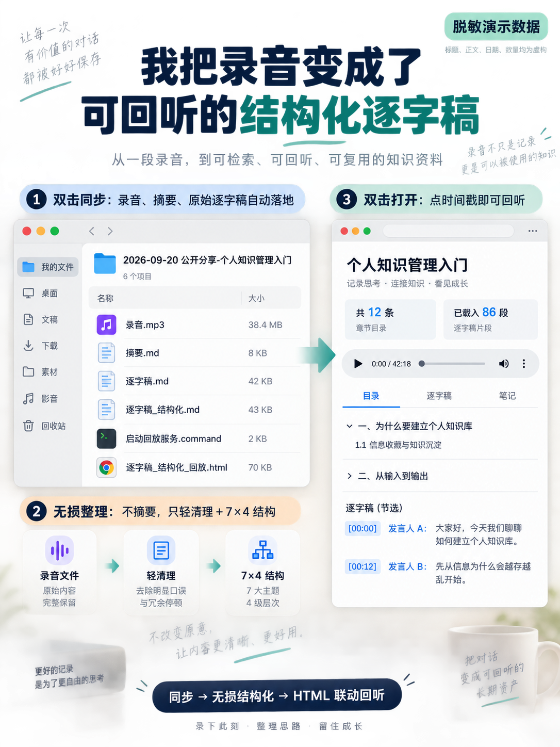Open audio player more options menu
This screenshot has width=560, height=747.
coord(524,364)
